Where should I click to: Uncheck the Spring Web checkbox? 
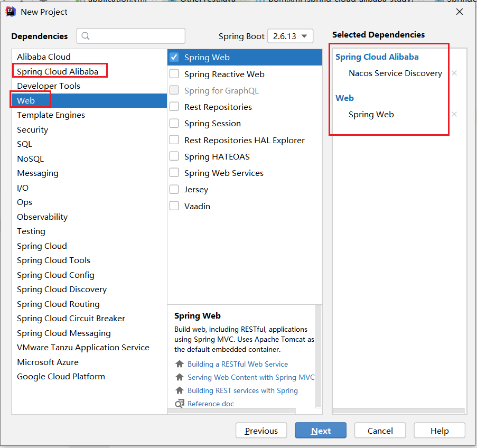point(174,57)
